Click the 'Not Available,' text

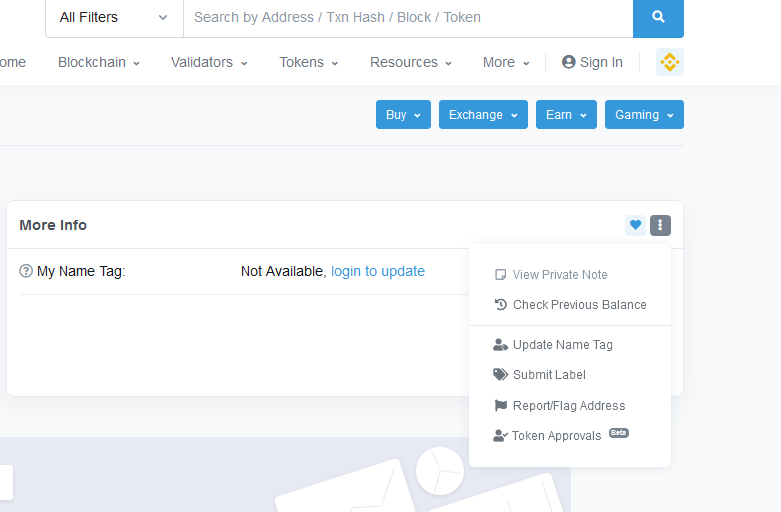(283, 271)
